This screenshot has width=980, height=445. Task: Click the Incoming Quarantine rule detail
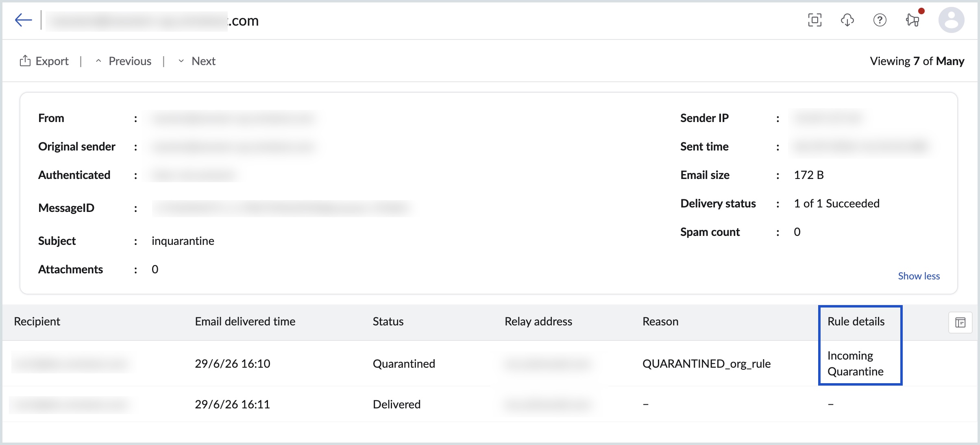click(x=856, y=363)
